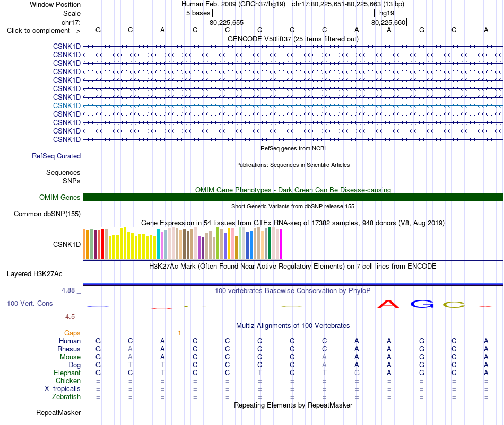Click the 100 vertebrates Basewise Conservation title
Viewport: 504px width, 425px height.
[293, 291]
